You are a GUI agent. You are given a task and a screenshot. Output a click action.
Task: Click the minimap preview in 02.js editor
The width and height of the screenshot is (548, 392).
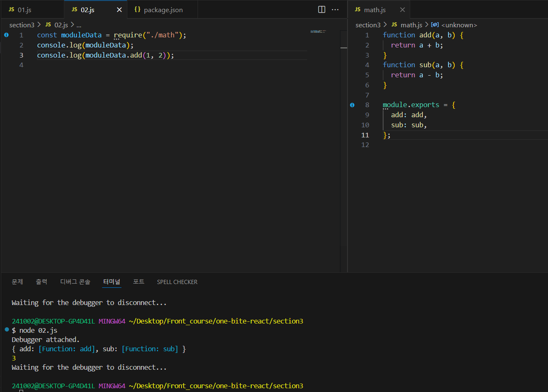(318, 32)
